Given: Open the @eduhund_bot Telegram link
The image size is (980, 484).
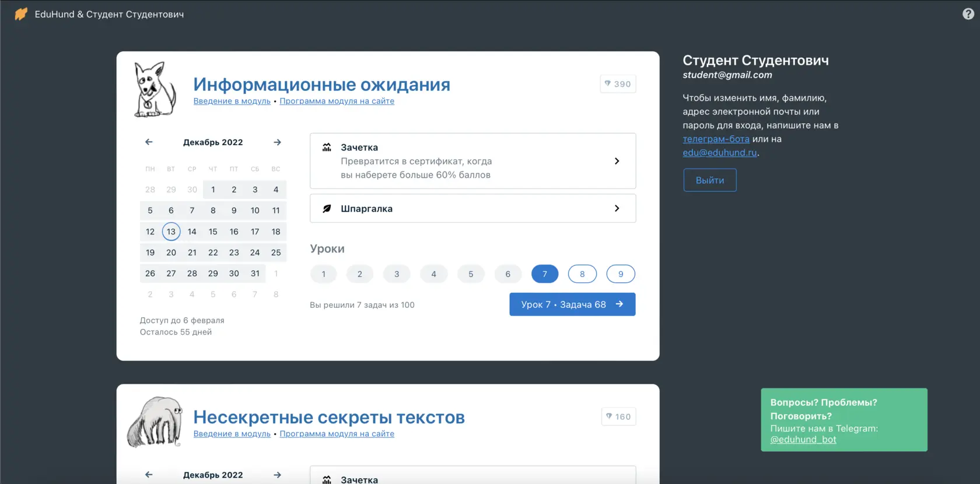Looking at the screenshot, I should [x=803, y=440].
